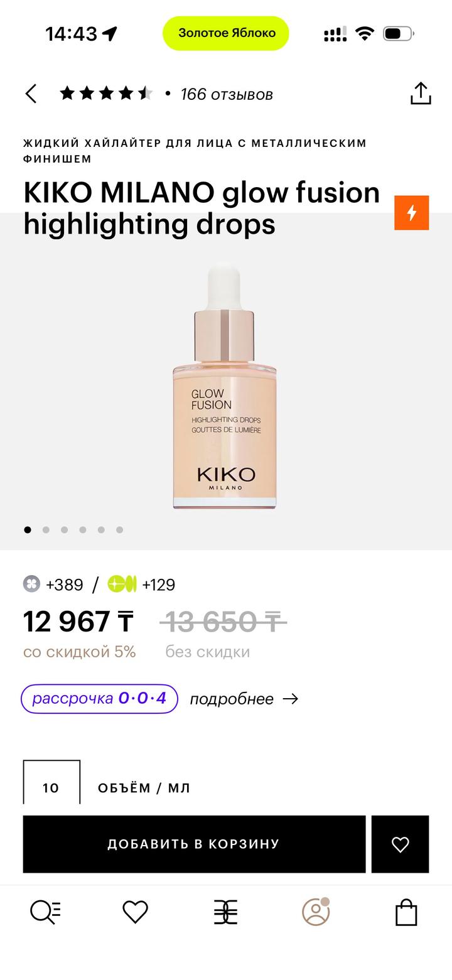This screenshot has height=980, width=452.
Task: Tap the KIKO highlighting drops product image
Action: tap(224, 386)
